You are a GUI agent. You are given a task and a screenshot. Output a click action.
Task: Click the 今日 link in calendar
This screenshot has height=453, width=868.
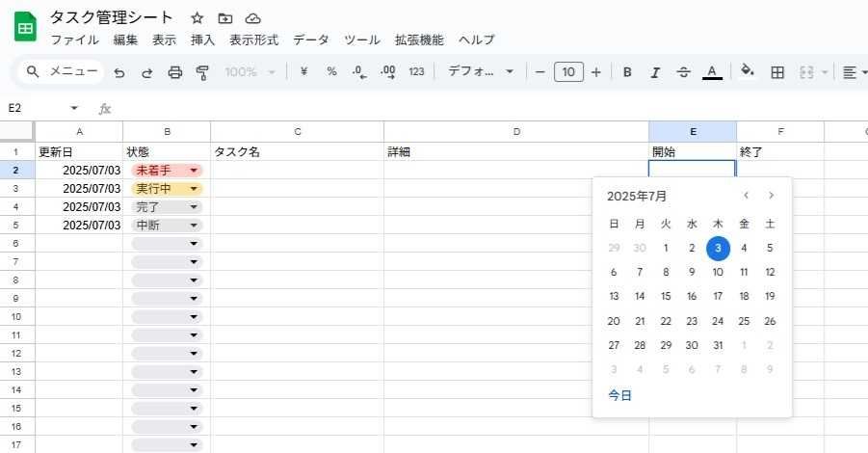620,395
